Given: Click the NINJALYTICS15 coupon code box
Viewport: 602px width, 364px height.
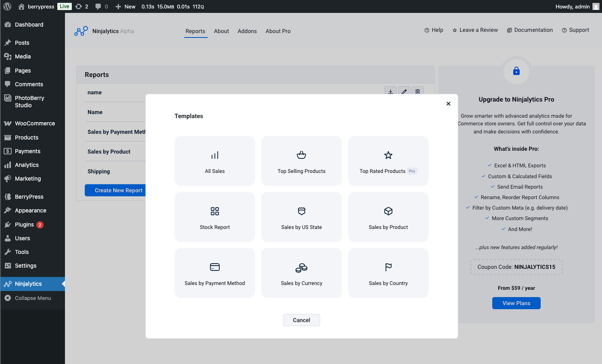Looking at the screenshot, I should [516, 266].
